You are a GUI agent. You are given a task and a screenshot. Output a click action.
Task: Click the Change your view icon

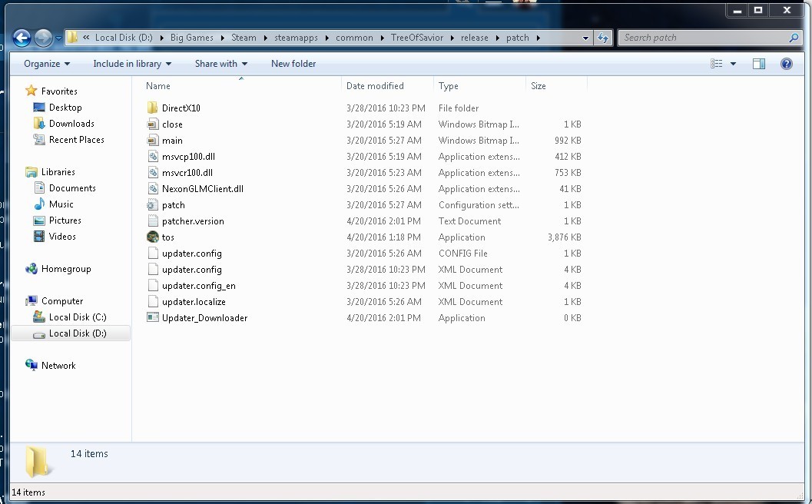pos(717,64)
